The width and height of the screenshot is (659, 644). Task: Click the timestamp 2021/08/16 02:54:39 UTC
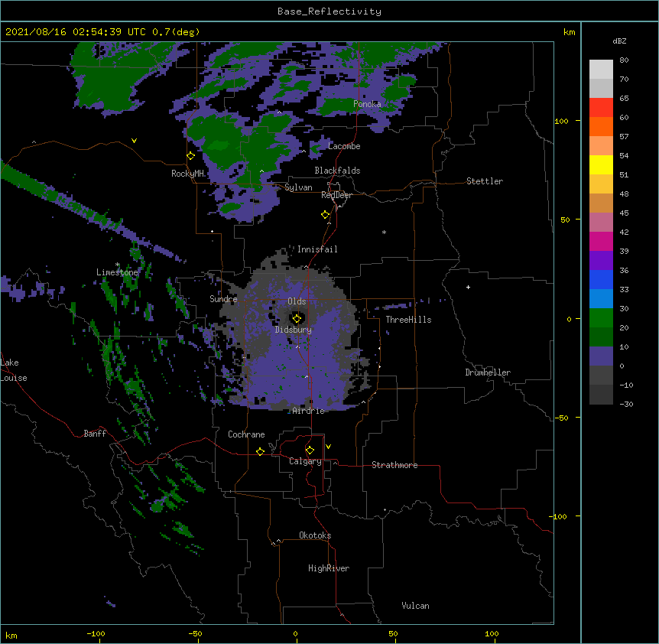pos(76,32)
